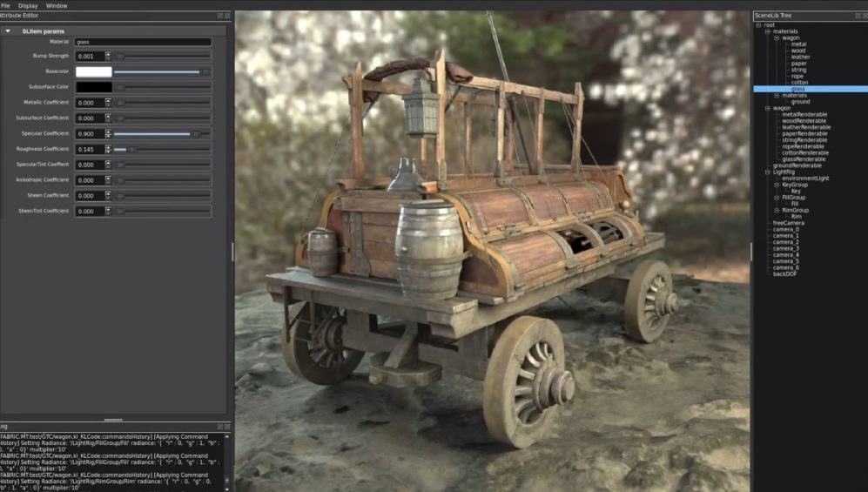Click the Specular Coefficient stepper arrows
The height and width of the screenshot is (492, 868).
pyautogui.click(x=108, y=134)
